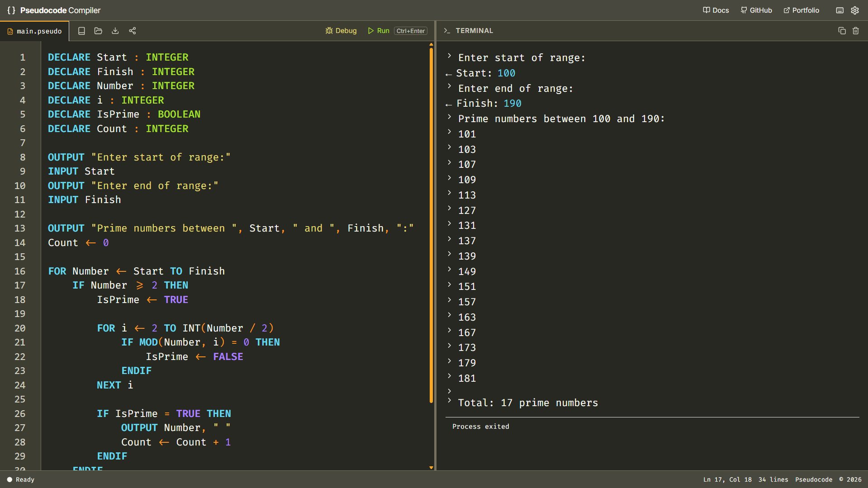Click the Ready status indicator
Viewport: 868px width, 488px height.
[x=20, y=479]
